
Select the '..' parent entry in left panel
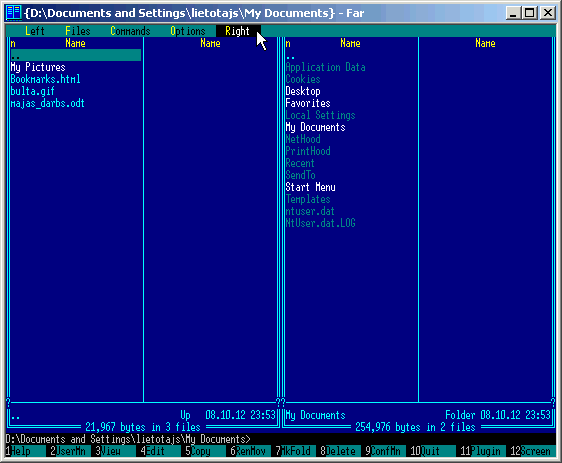[76, 55]
